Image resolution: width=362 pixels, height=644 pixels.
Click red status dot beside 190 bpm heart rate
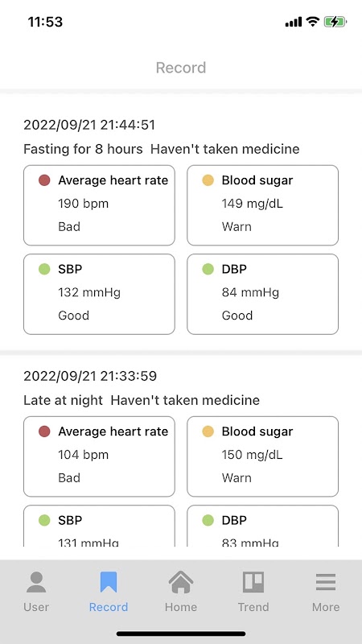44,180
